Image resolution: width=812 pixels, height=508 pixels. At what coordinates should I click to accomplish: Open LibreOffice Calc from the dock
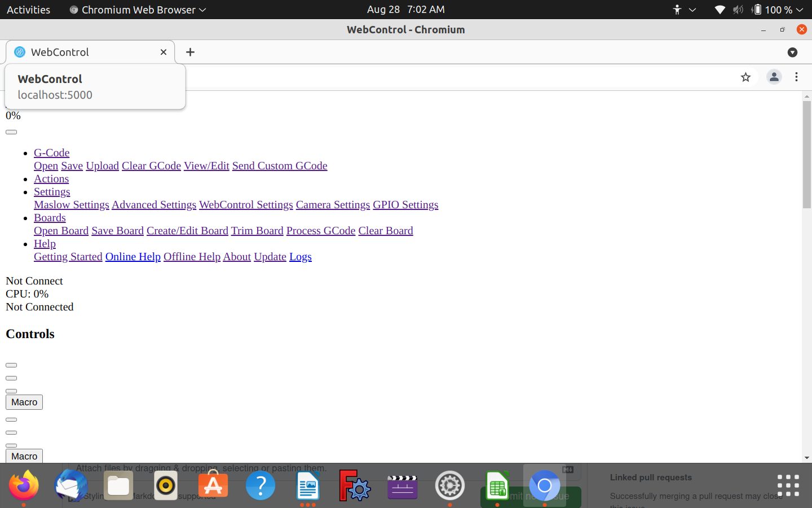(497, 485)
